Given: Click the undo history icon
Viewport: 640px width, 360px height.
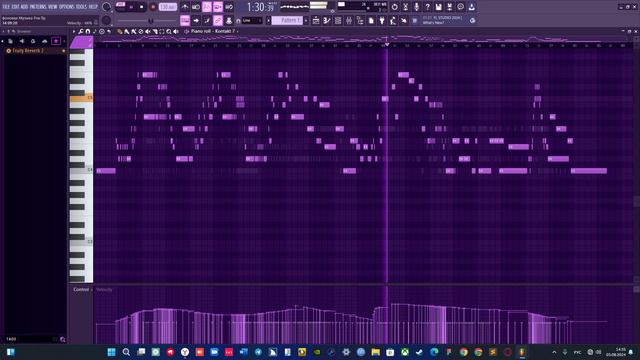Looking at the screenshot, I should [x=394, y=7].
